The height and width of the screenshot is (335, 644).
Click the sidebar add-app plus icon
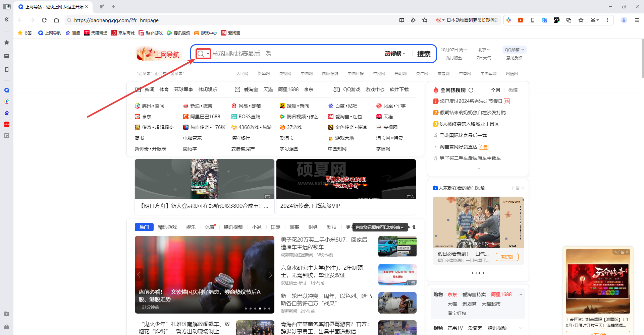(7, 136)
